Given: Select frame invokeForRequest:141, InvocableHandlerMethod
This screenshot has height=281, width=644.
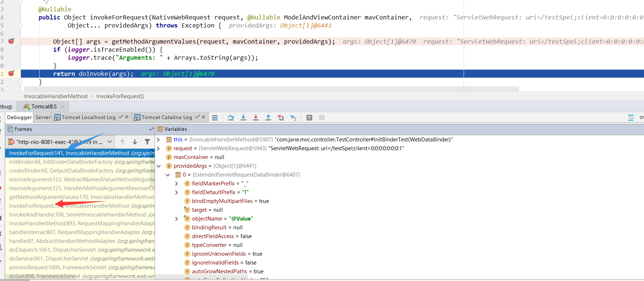Looking at the screenshot, I should pyautogui.click(x=80, y=153).
